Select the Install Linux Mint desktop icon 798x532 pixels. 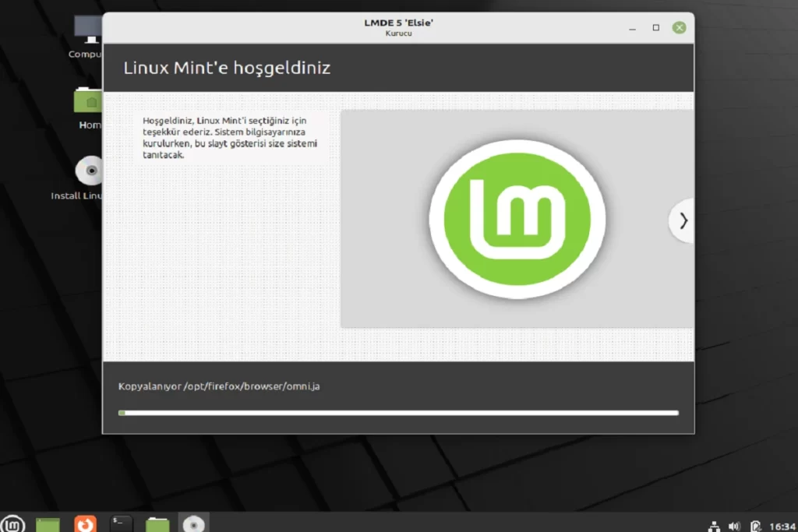tap(89, 173)
